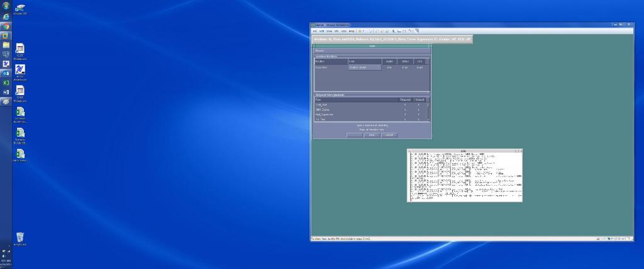Open the VM menu in VMware
This screenshot has width=644, height=269.
(336, 31)
